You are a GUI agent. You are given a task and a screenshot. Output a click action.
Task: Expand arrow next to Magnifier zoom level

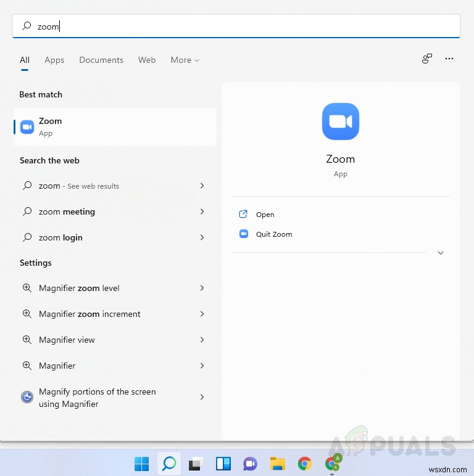pyautogui.click(x=202, y=288)
